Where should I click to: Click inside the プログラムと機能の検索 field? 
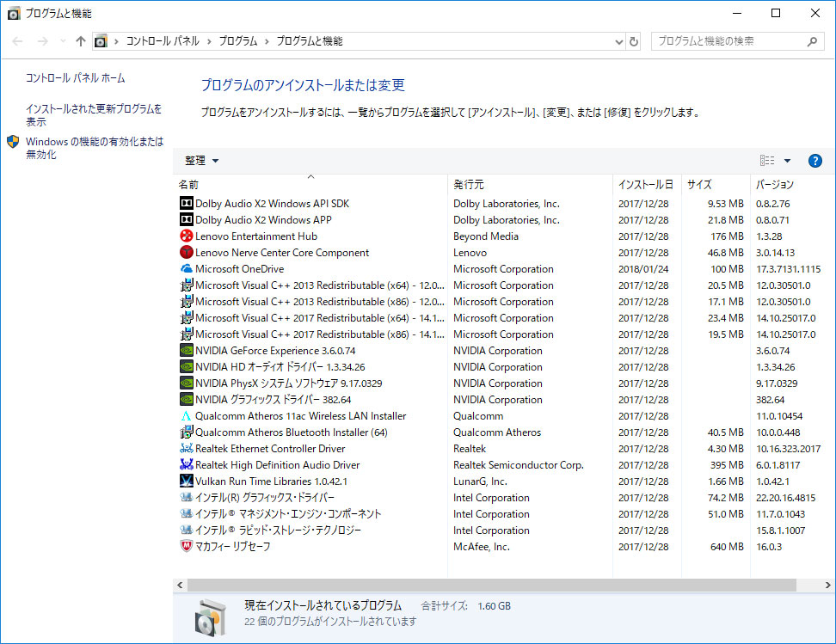click(728, 41)
